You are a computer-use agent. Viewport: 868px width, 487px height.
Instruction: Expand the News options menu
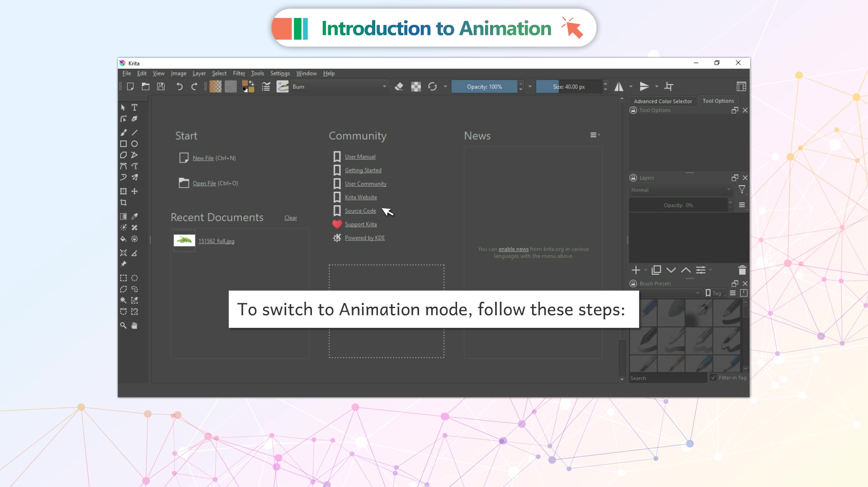(x=595, y=135)
